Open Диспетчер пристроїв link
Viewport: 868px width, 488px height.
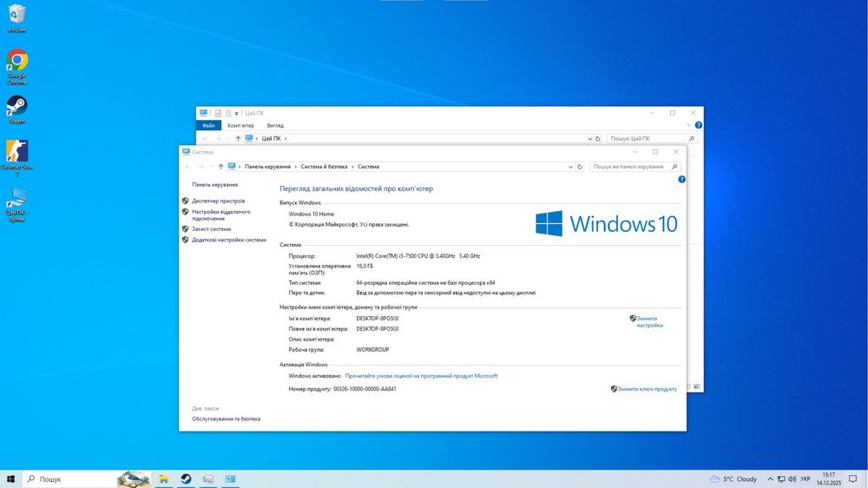pyautogui.click(x=218, y=201)
